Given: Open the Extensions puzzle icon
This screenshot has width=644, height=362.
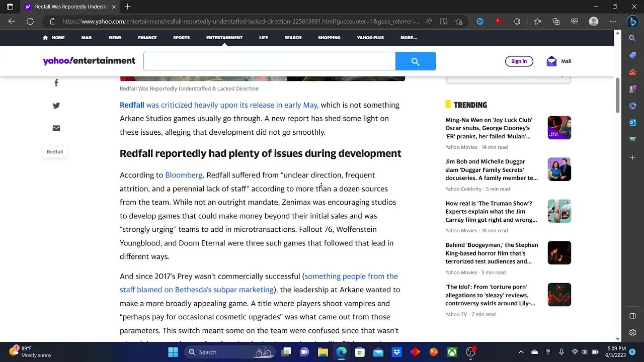Looking at the screenshot, I should pos(517,22).
